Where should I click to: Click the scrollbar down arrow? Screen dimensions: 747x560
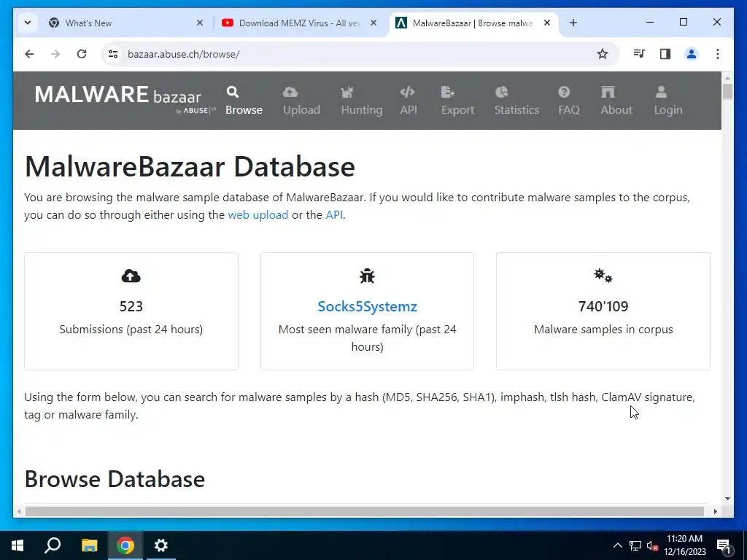pos(727,499)
